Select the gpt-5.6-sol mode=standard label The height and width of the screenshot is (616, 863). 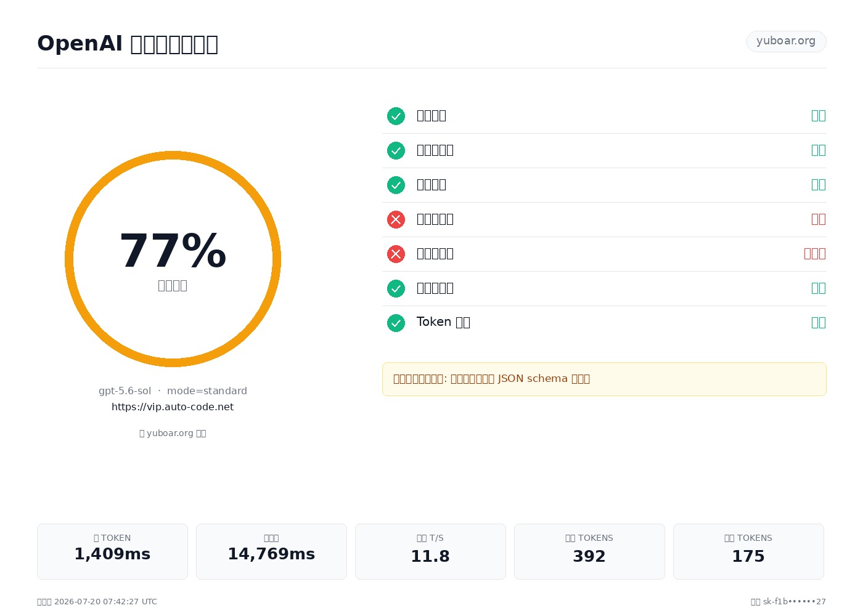173,391
